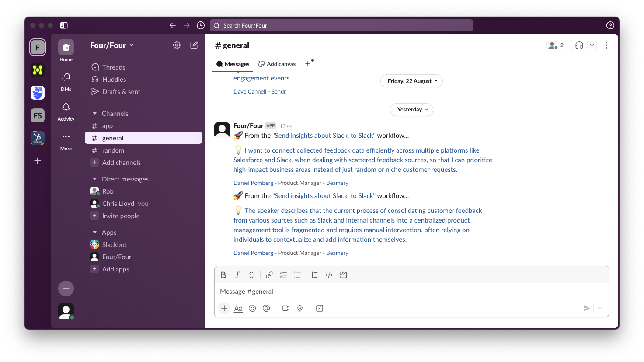644x362 pixels.
Task: Add a new channel tab
Action: 308,64
